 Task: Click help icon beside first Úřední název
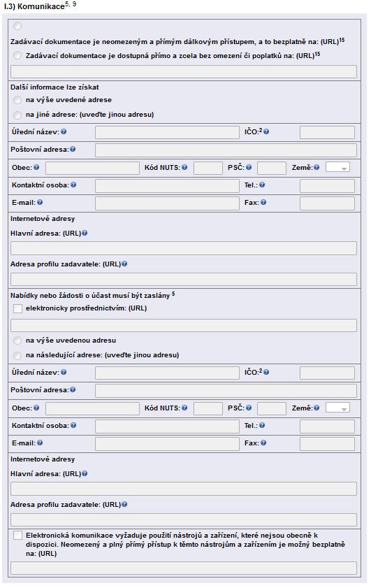coord(64,132)
